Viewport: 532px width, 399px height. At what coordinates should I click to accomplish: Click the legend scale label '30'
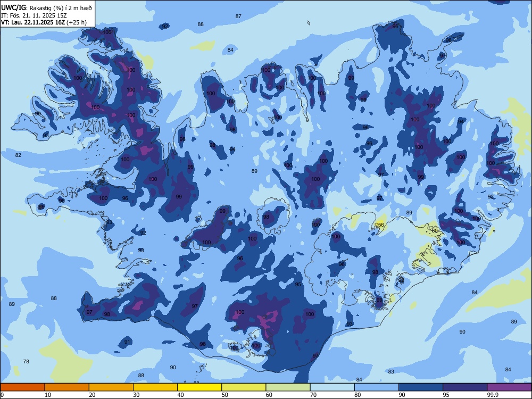pyautogui.click(x=136, y=395)
